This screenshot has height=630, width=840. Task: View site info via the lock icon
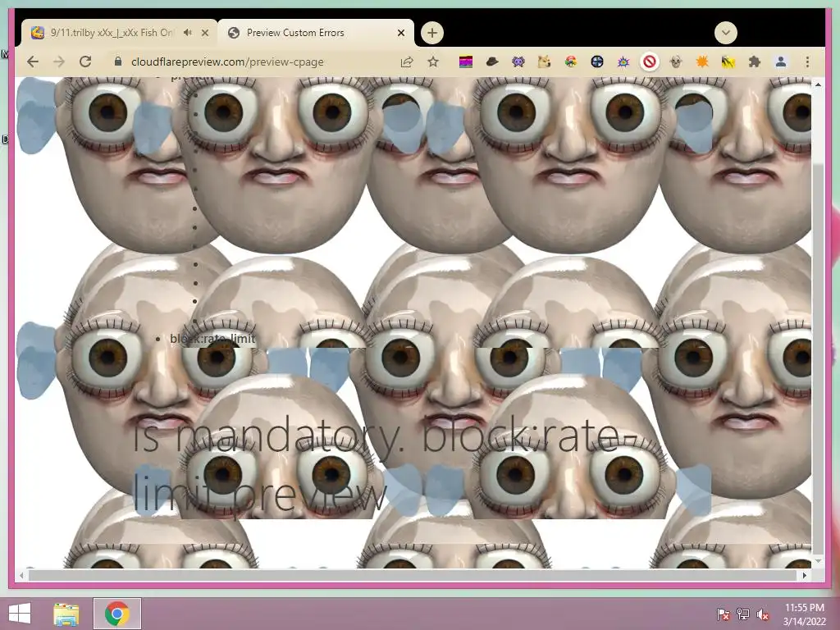[x=118, y=62]
